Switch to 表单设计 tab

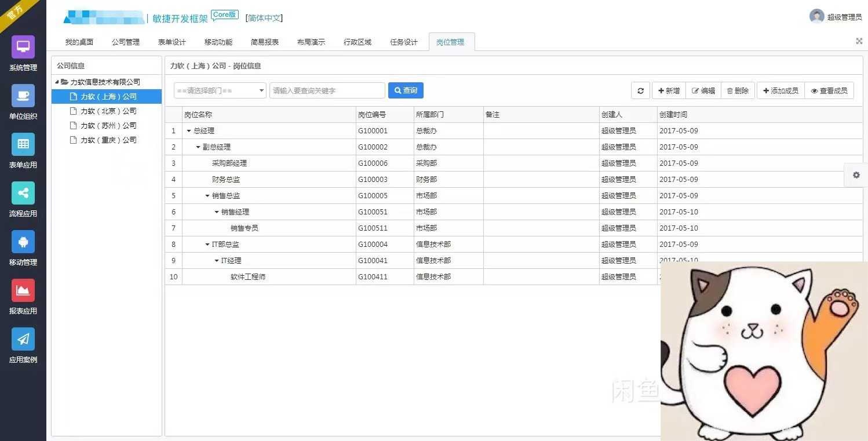click(172, 42)
